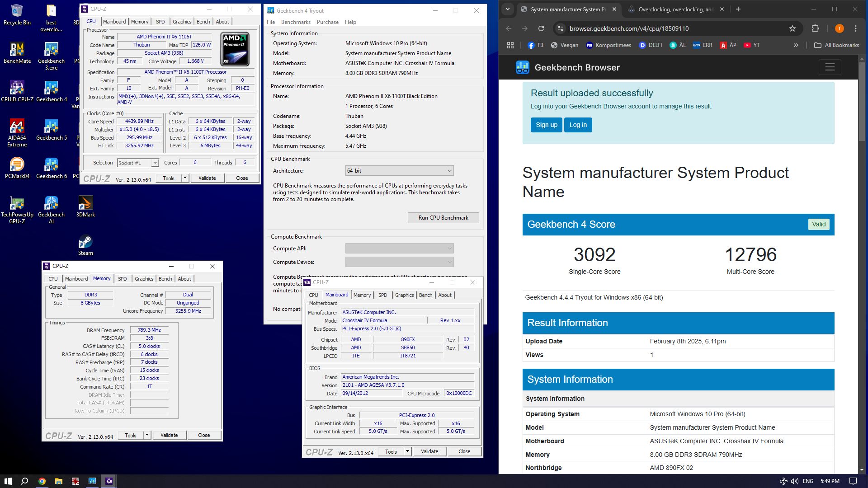Open the notification center in system tray

coord(853,481)
